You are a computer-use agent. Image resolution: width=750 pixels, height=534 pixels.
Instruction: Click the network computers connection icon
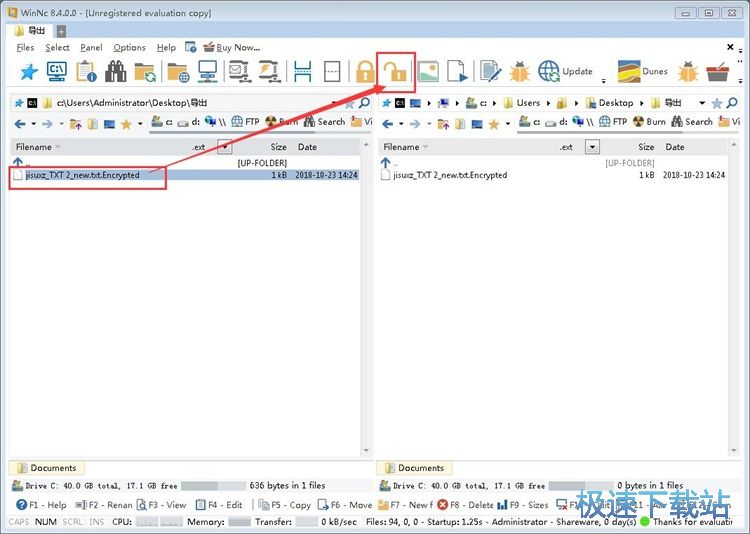click(208, 71)
